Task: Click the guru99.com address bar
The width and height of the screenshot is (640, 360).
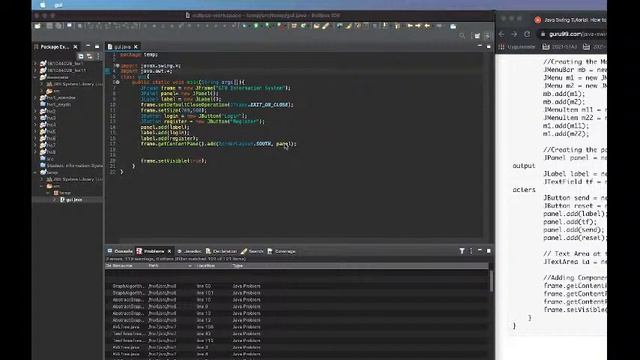Action: (573, 34)
